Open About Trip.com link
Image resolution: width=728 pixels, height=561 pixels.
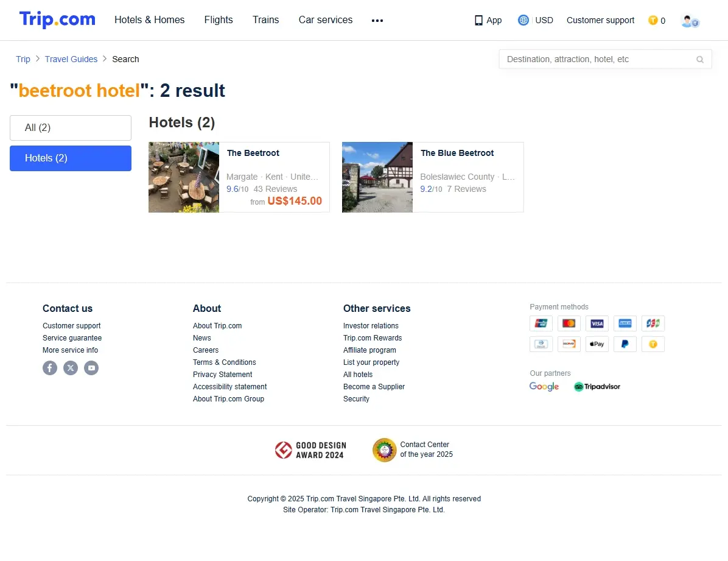coord(217,326)
